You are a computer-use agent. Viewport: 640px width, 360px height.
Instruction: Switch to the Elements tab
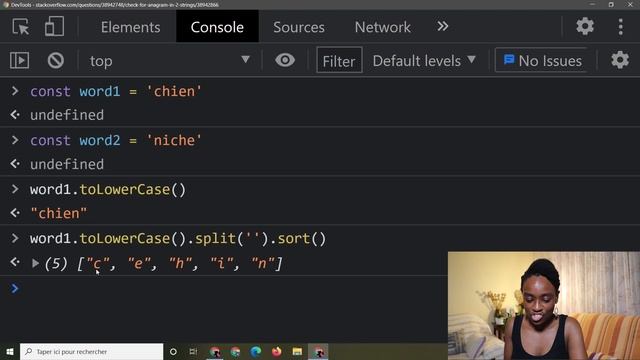click(131, 27)
